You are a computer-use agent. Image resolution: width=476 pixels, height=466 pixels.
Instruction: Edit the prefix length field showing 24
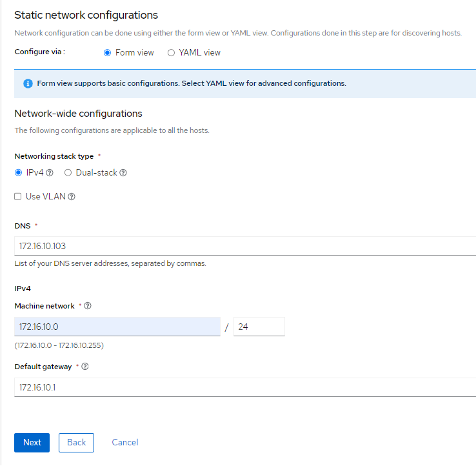tap(259, 327)
